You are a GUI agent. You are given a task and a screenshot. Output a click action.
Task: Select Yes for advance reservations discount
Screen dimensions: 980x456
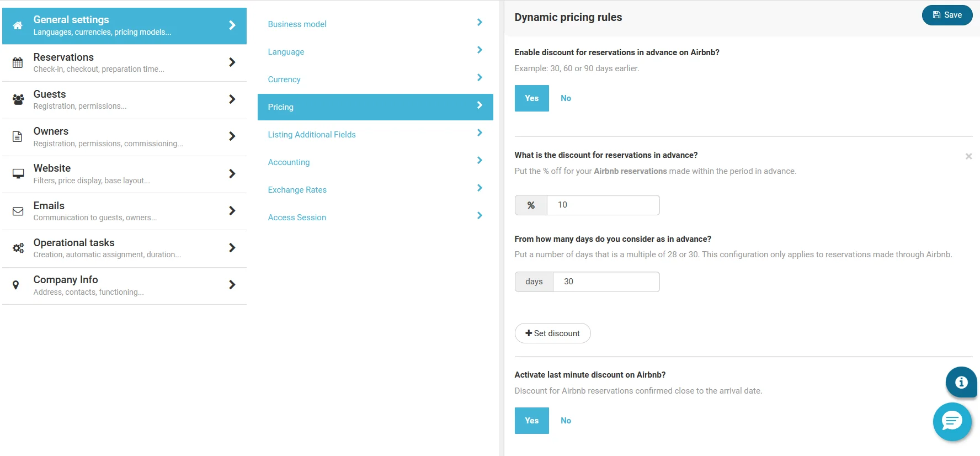pos(531,98)
